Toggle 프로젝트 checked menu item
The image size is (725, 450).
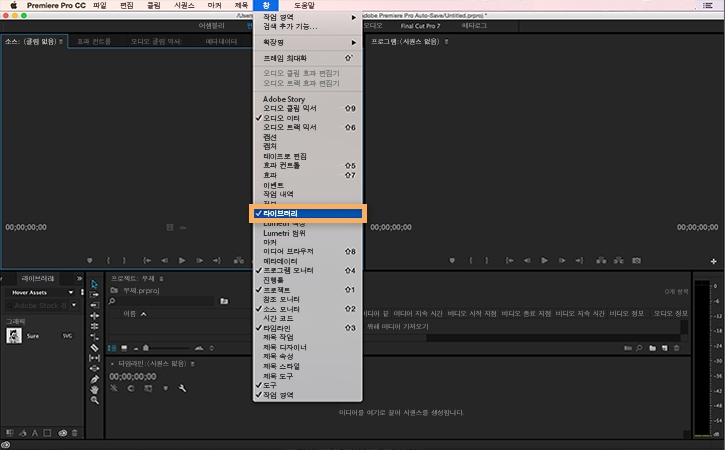coord(307,290)
